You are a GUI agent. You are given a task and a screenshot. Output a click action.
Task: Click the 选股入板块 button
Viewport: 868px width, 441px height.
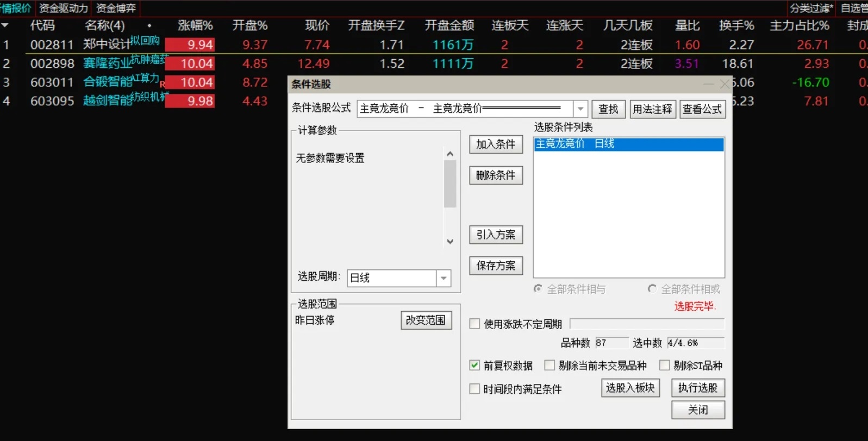click(630, 388)
